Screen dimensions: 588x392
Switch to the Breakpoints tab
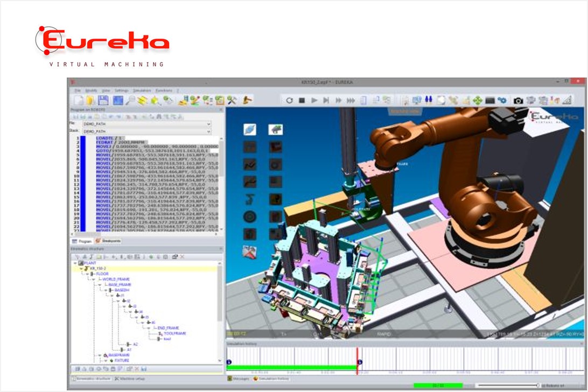pos(108,241)
